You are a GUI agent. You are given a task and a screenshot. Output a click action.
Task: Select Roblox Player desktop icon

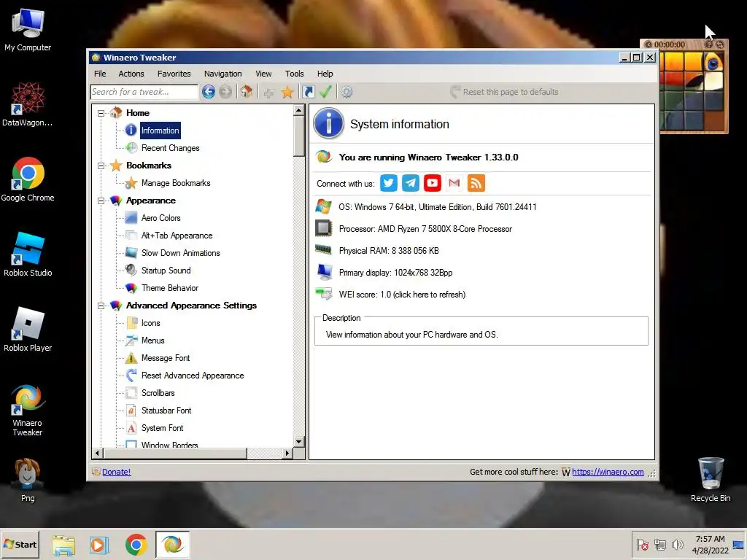pos(28,330)
